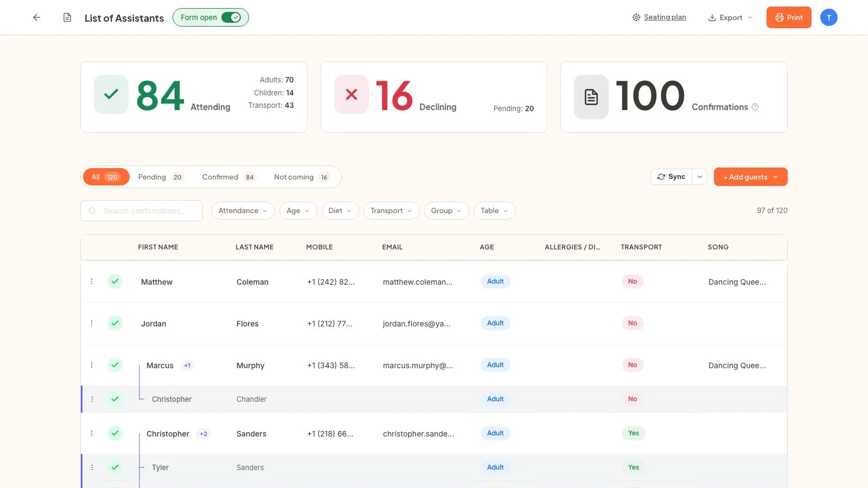Open row menu for Christopher Sanders
Screen dimensions: 868x488
click(x=92, y=433)
